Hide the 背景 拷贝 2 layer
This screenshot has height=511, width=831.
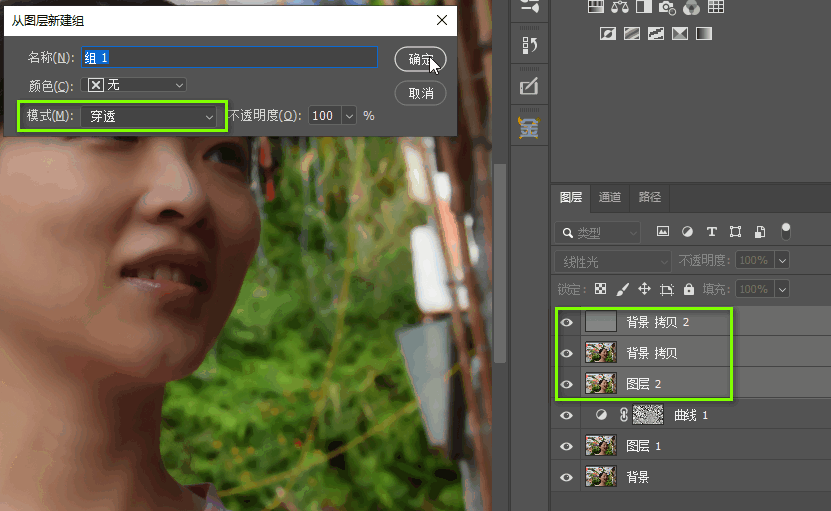567,322
